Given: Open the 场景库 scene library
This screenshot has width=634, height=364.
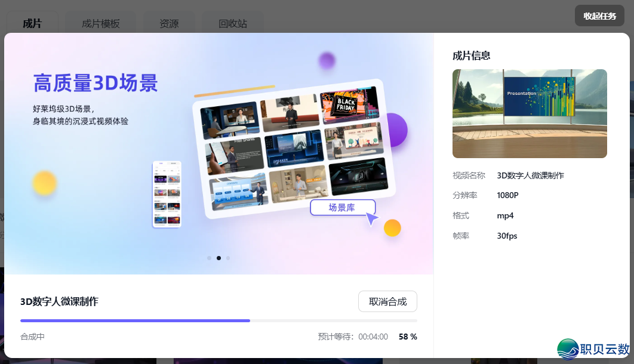Looking at the screenshot, I should 343,206.
